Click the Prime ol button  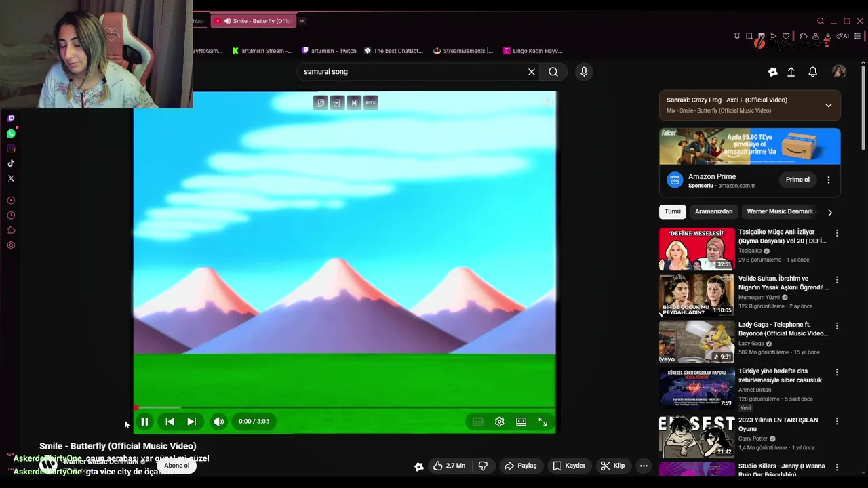(797, 180)
